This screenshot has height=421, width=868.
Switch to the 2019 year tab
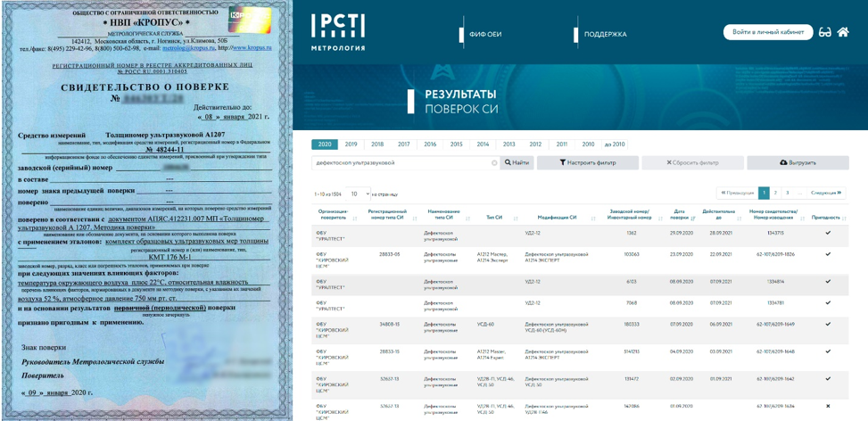coord(351,144)
